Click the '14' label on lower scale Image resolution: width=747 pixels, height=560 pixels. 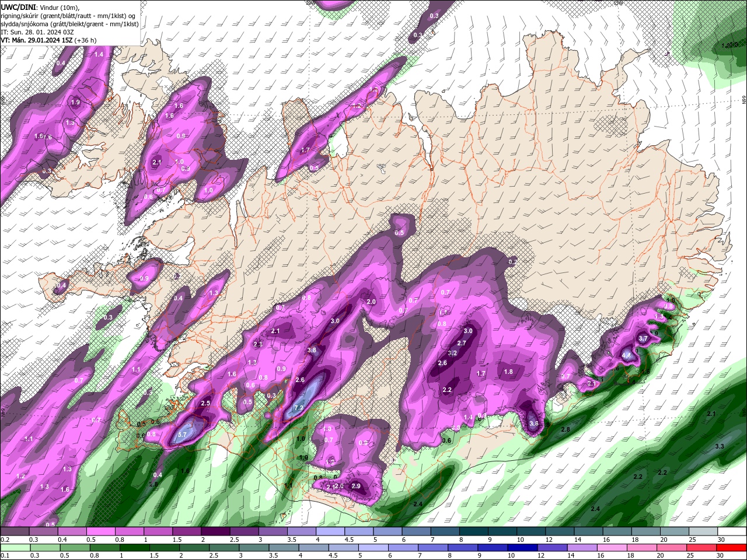572,556
